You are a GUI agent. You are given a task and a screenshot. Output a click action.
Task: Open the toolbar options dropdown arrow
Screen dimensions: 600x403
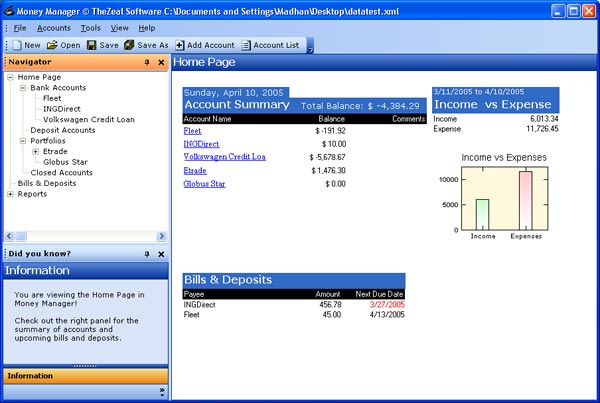click(x=310, y=47)
